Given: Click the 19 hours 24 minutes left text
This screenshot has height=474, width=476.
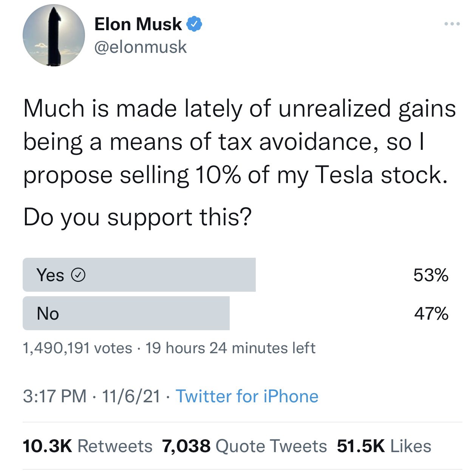Looking at the screenshot, I should (x=230, y=348).
